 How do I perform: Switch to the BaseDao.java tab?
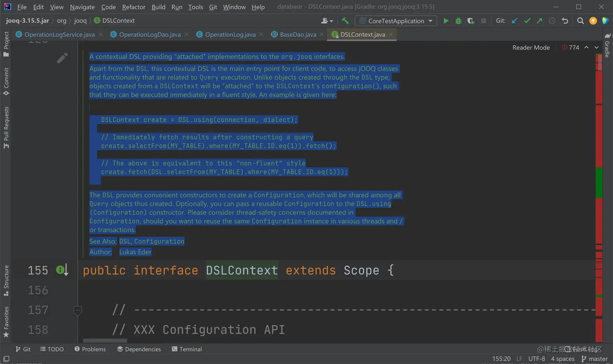click(298, 34)
